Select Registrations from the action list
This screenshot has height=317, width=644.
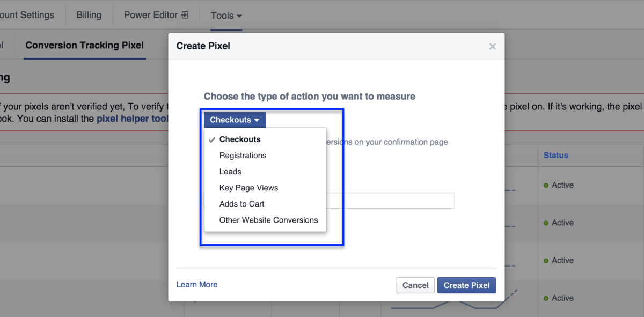click(x=243, y=155)
